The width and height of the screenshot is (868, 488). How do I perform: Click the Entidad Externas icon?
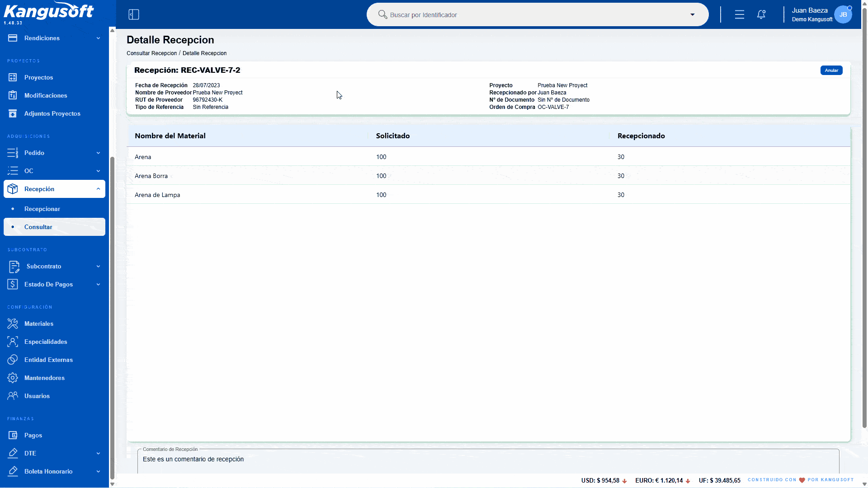click(13, 360)
